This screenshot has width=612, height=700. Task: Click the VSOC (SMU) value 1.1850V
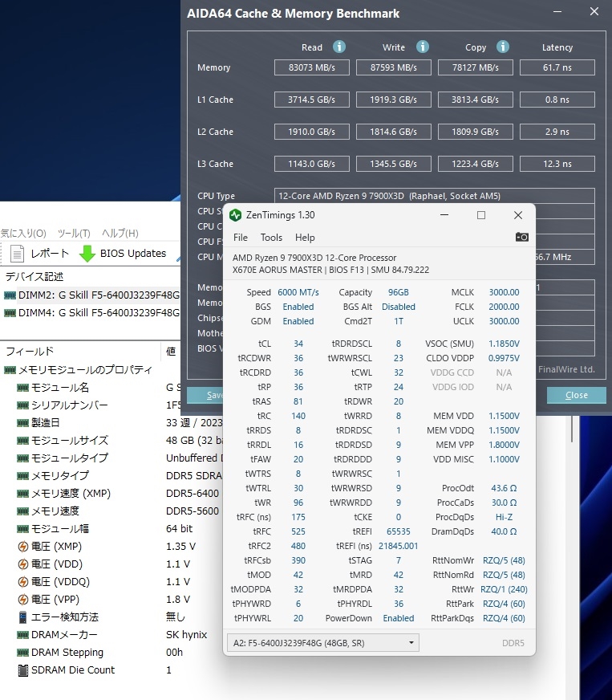click(x=504, y=344)
